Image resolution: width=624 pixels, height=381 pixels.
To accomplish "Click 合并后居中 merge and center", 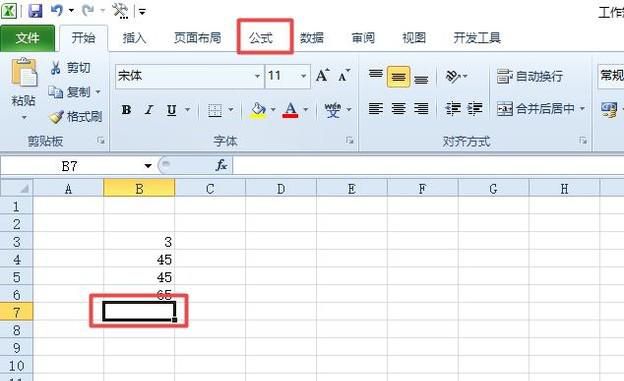I will coord(536,109).
